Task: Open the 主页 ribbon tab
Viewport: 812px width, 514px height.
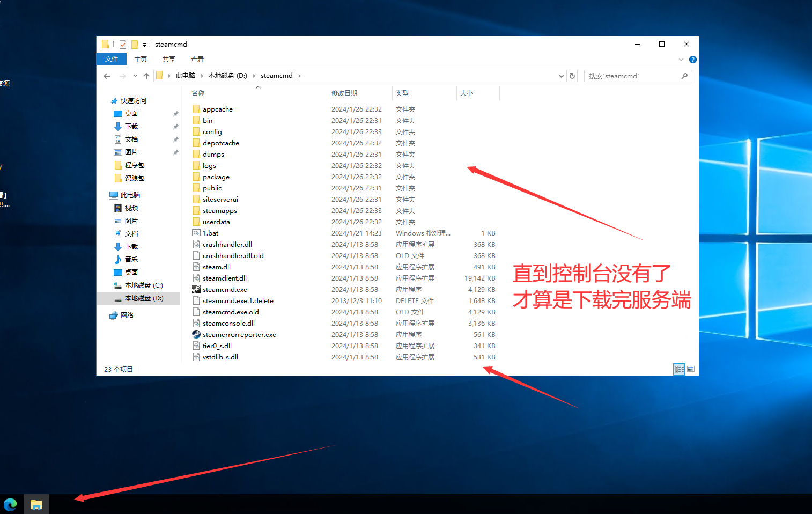Action: point(141,59)
